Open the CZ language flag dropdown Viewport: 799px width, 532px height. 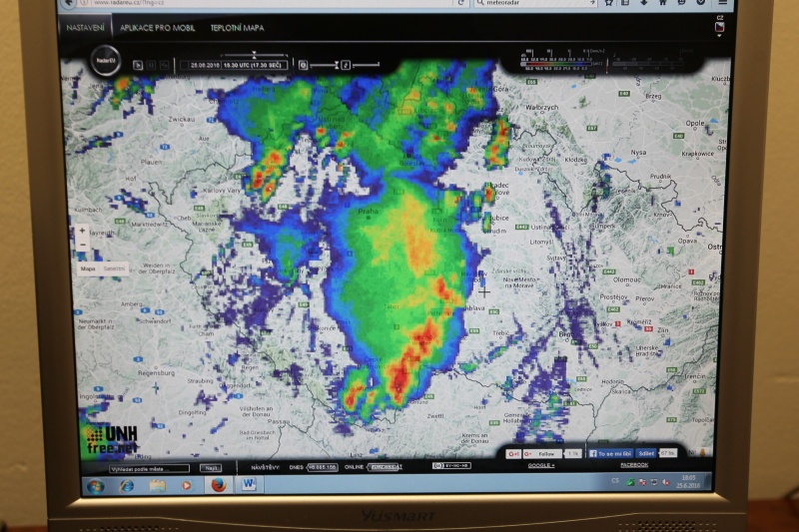tap(719, 27)
